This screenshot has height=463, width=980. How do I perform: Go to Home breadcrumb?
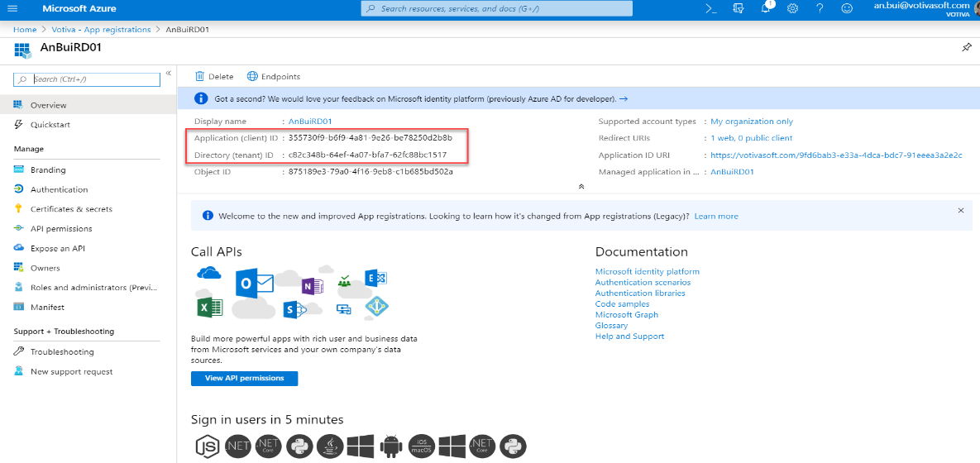25,30
